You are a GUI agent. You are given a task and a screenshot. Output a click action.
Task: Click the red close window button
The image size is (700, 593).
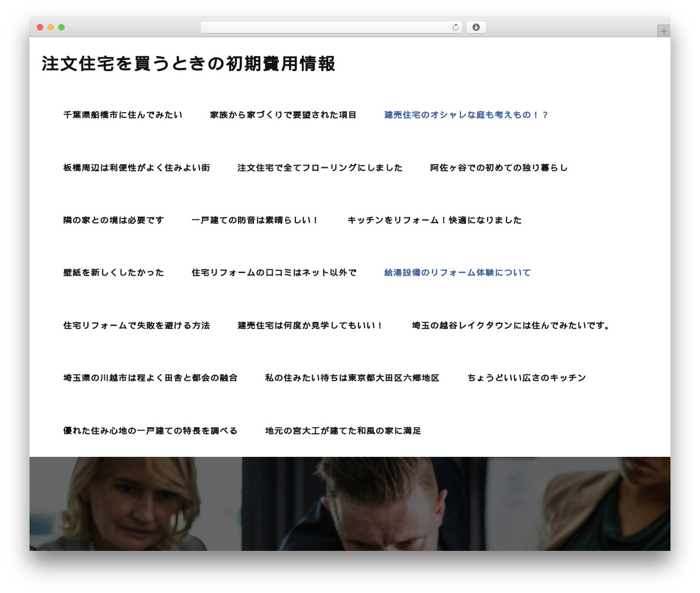click(40, 27)
